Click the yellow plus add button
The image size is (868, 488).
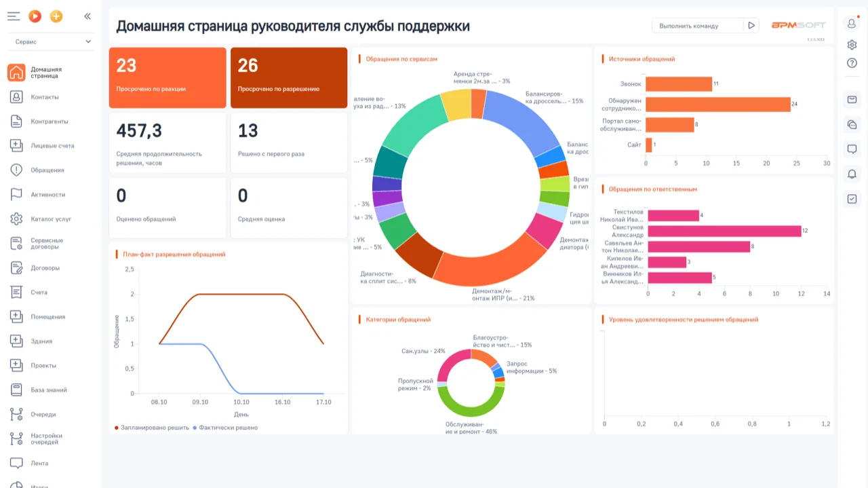click(x=56, y=16)
